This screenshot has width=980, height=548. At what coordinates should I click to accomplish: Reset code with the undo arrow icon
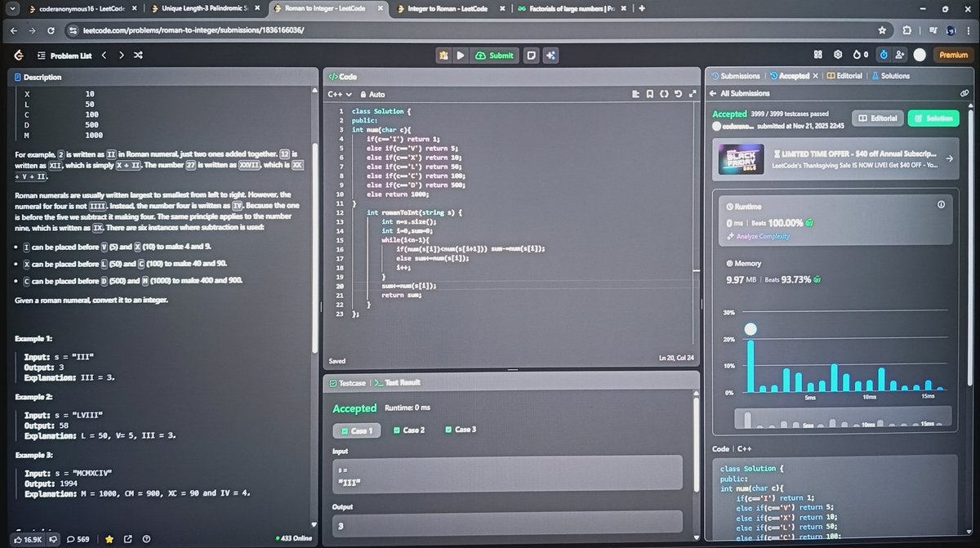pyautogui.click(x=678, y=94)
